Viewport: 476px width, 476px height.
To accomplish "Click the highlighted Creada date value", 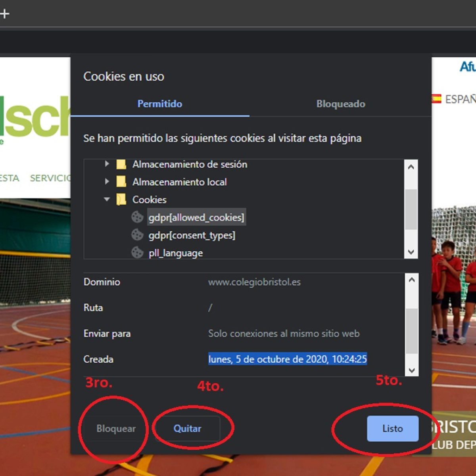I will (288, 359).
